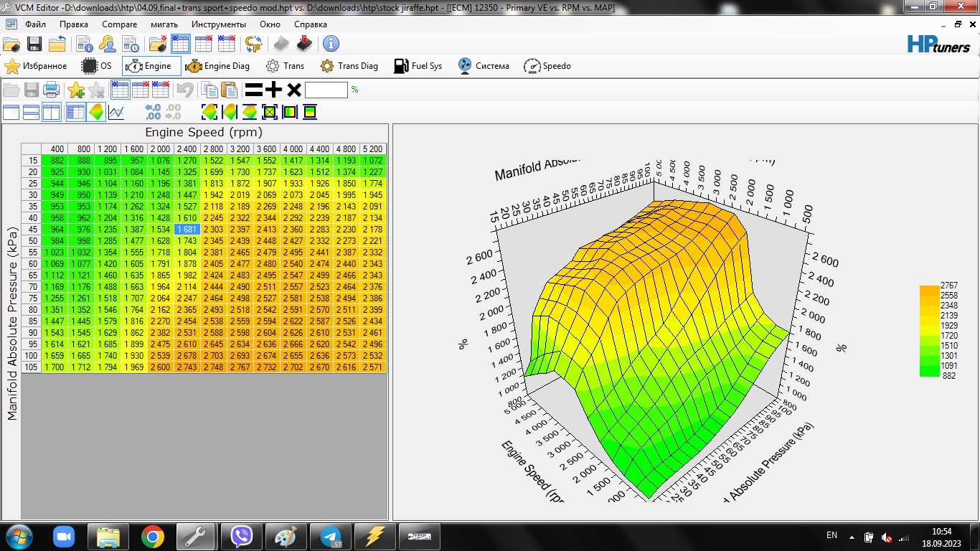Screen dimensions: 980x551
Task: Click the multiply (X) operation icon
Action: click(293, 90)
